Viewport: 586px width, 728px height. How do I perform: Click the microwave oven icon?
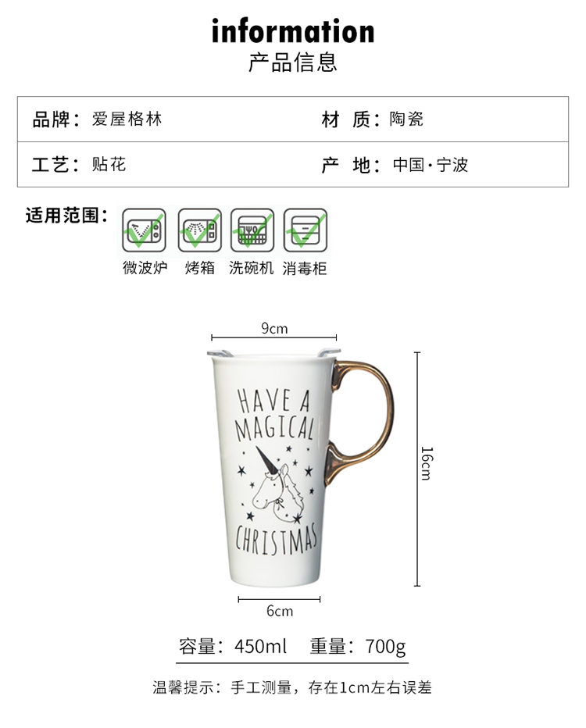pyautogui.click(x=144, y=230)
